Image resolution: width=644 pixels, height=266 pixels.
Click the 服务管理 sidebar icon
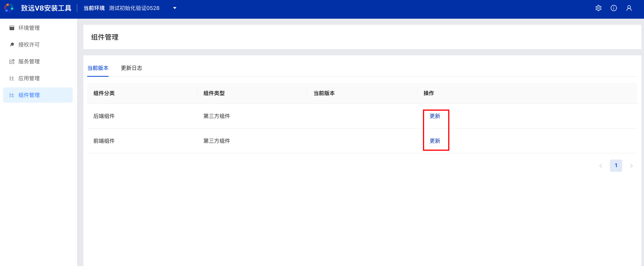coord(12,62)
